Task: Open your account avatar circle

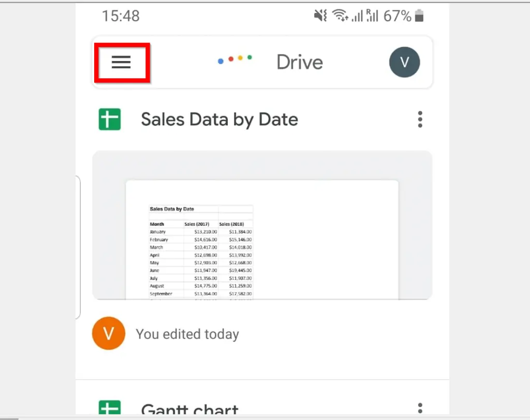Action: coord(405,62)
